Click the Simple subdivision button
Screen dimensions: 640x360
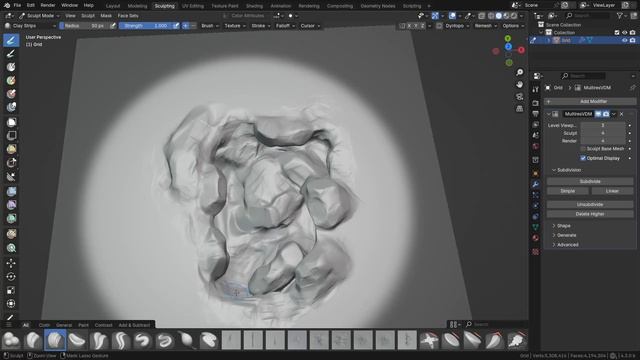click(x=567, y=191)
